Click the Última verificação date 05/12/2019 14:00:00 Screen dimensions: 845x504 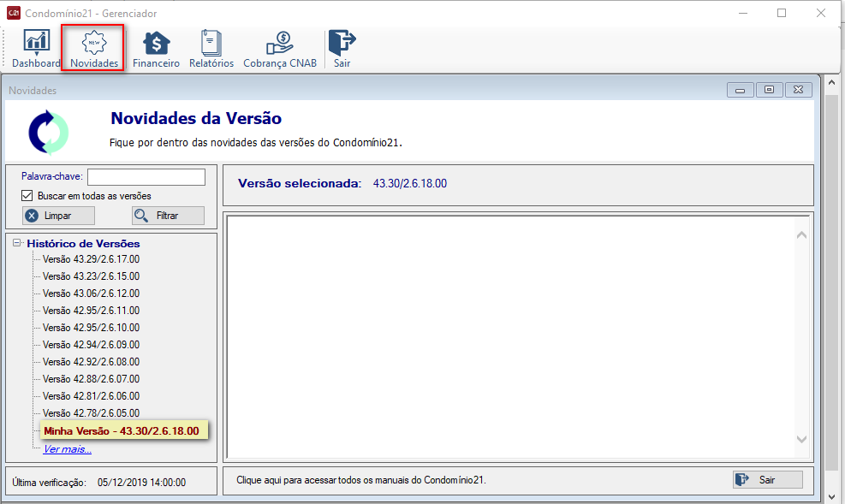click(x=142, y=483)
